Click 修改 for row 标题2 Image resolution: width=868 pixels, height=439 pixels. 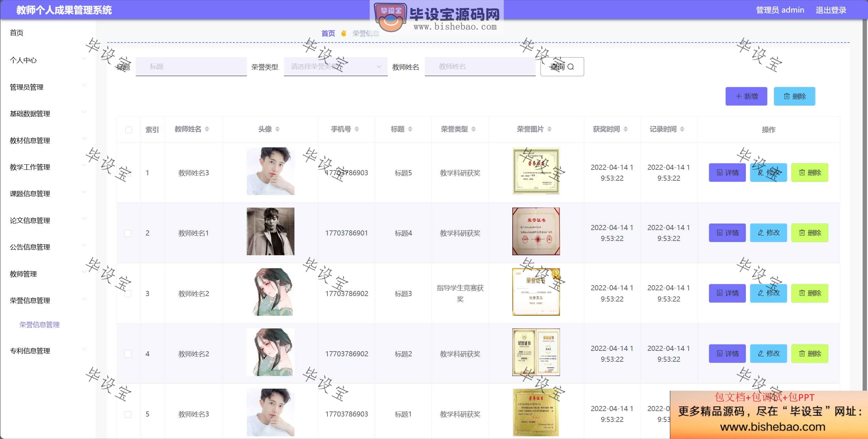tap(768, 354)
